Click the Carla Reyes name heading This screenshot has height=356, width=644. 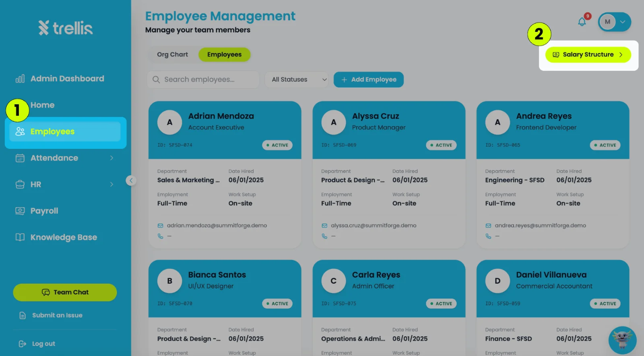click(x=376, y=275)
